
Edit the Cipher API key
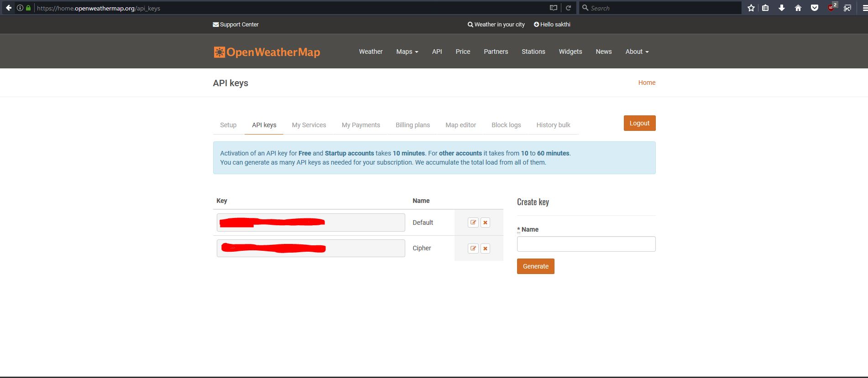473,249
